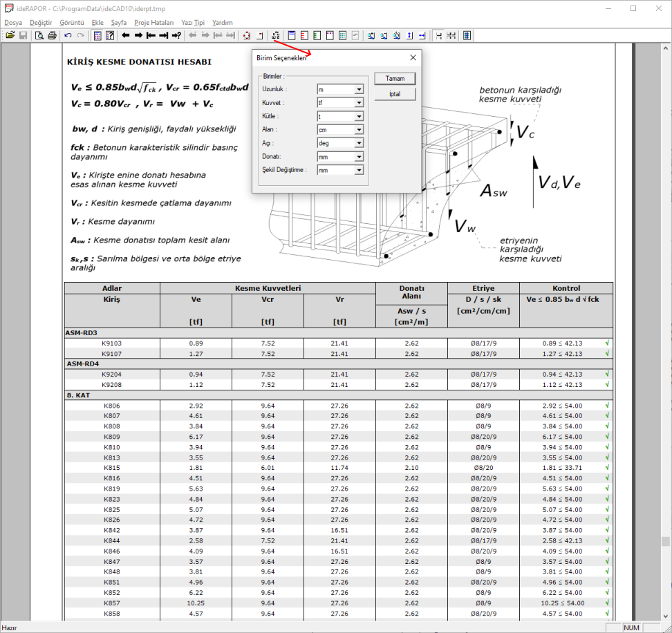This screenshot has width=672, height=633.
Task: Click the 11.74 value in the Vr column
Action: pos(339,468)
